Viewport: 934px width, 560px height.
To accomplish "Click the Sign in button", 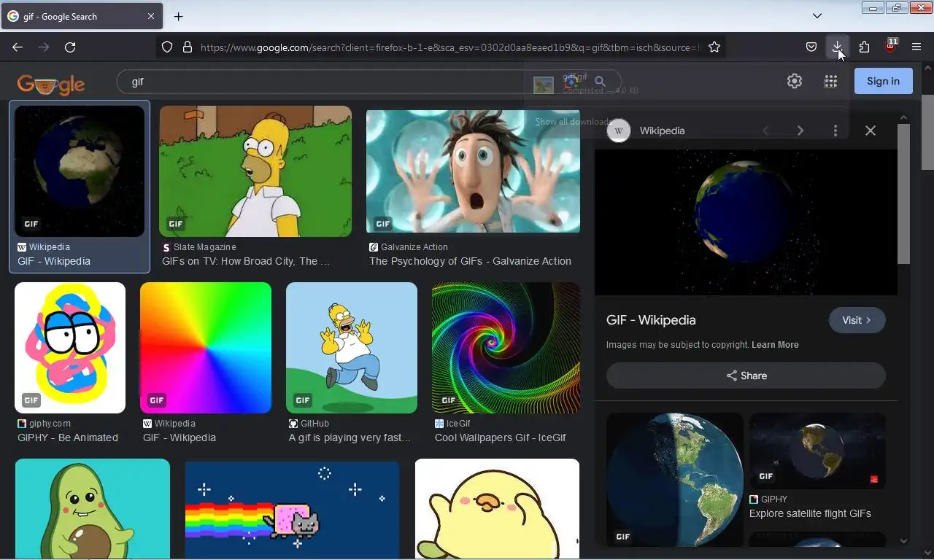I will pos(883,81).
